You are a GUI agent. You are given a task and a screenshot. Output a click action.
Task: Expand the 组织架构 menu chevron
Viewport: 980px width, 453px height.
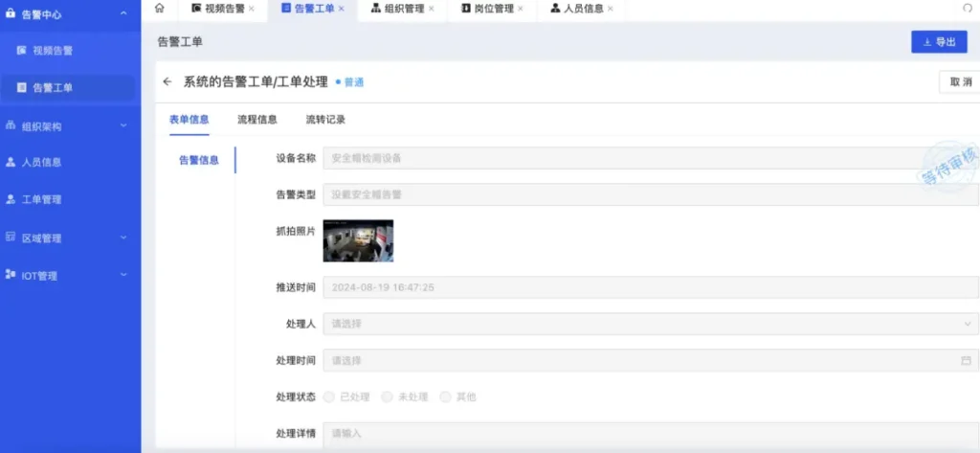123,125
